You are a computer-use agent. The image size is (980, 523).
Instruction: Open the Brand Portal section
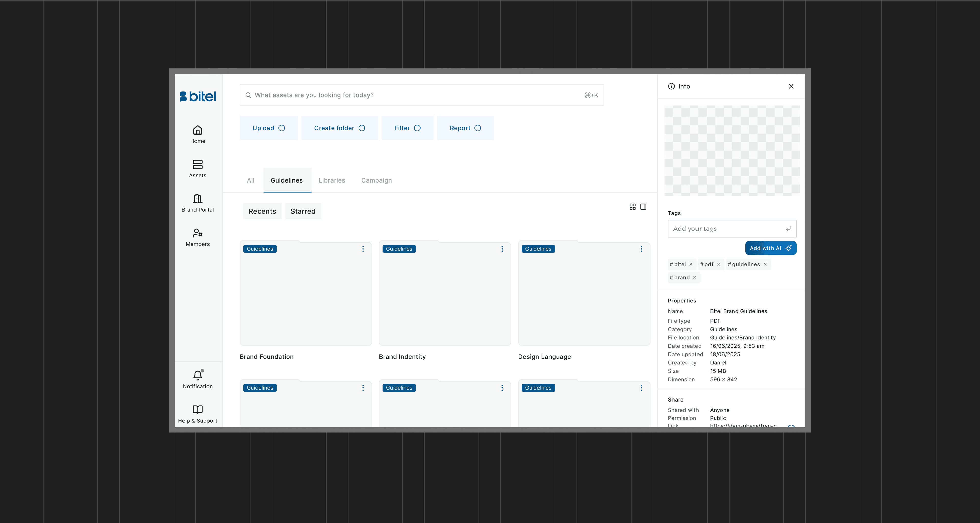pyautogui.click(x=198, y=199)
